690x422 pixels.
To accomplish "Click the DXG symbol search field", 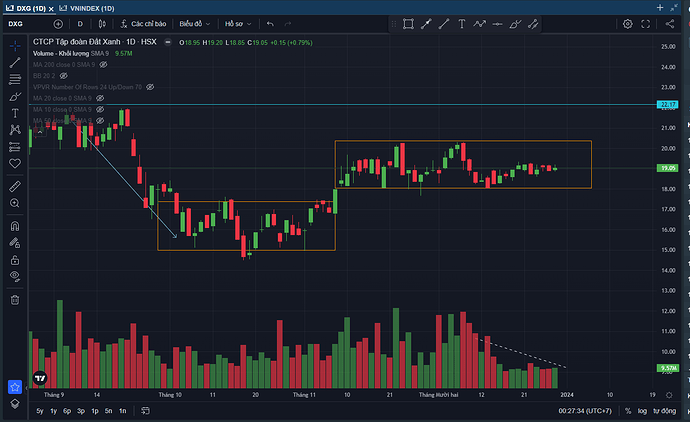I will click(16, 23).
